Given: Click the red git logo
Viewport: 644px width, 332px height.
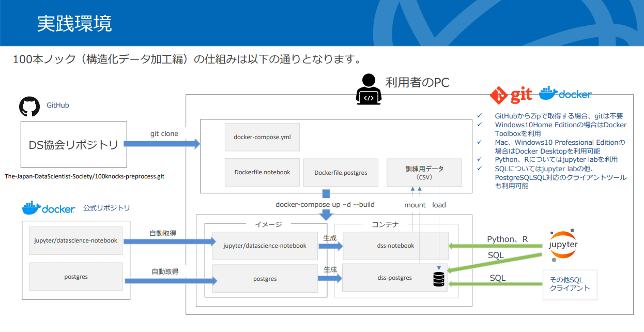Looking at the screenshot, I should 511,95.
